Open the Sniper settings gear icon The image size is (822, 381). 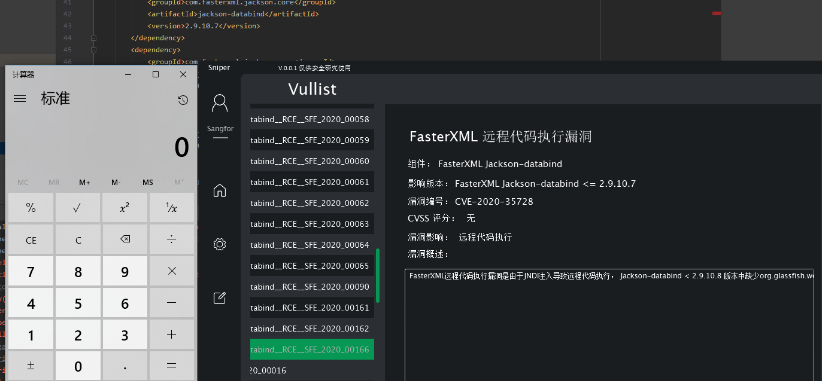(x=220, y=244)
